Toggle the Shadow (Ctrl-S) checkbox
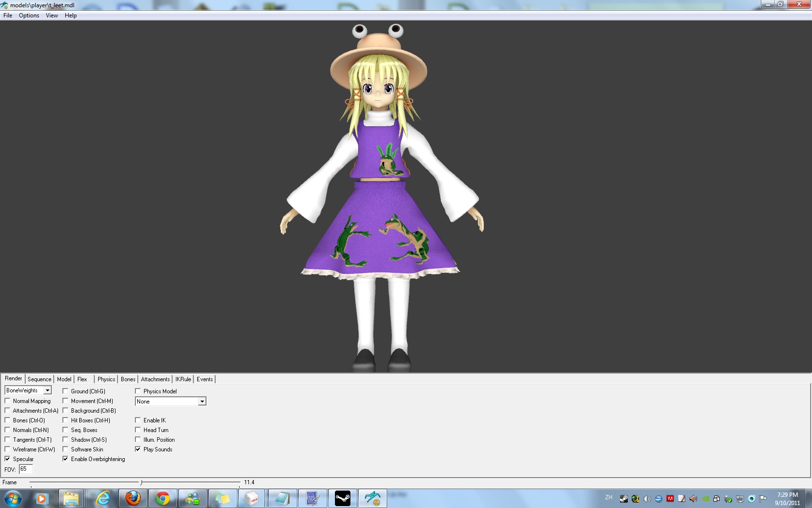The width and height of the screenshot is (812, 508). [x=65, y=440]
